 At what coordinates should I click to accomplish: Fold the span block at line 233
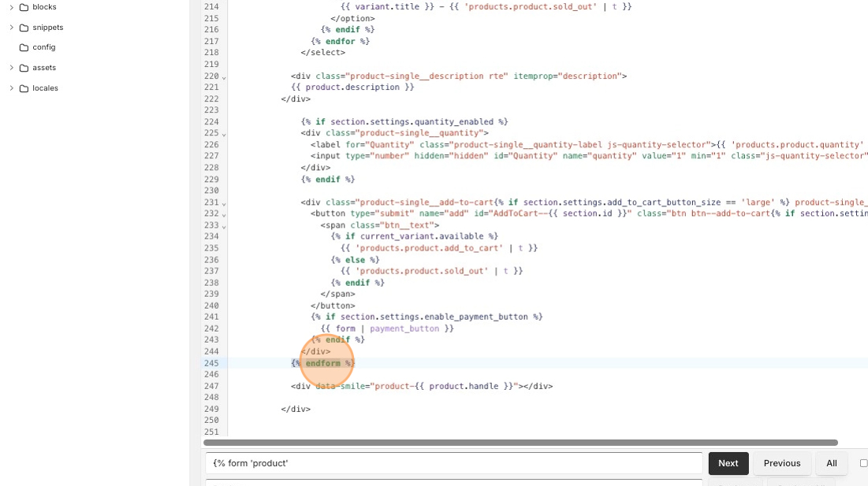click(224, 227)
